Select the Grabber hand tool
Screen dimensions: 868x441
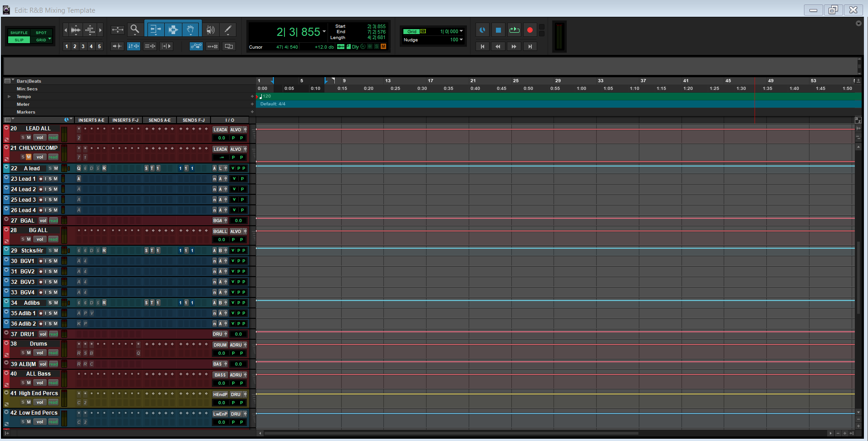tap(191, 30)
